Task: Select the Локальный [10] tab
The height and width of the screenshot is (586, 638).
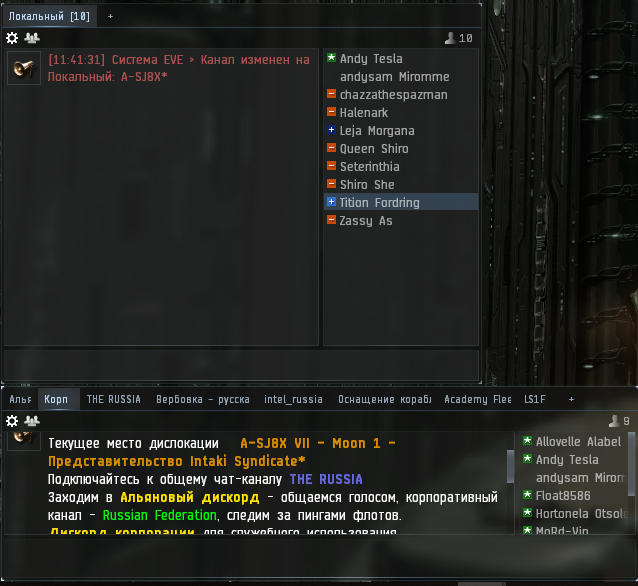Action: click(x=49, y=16)
